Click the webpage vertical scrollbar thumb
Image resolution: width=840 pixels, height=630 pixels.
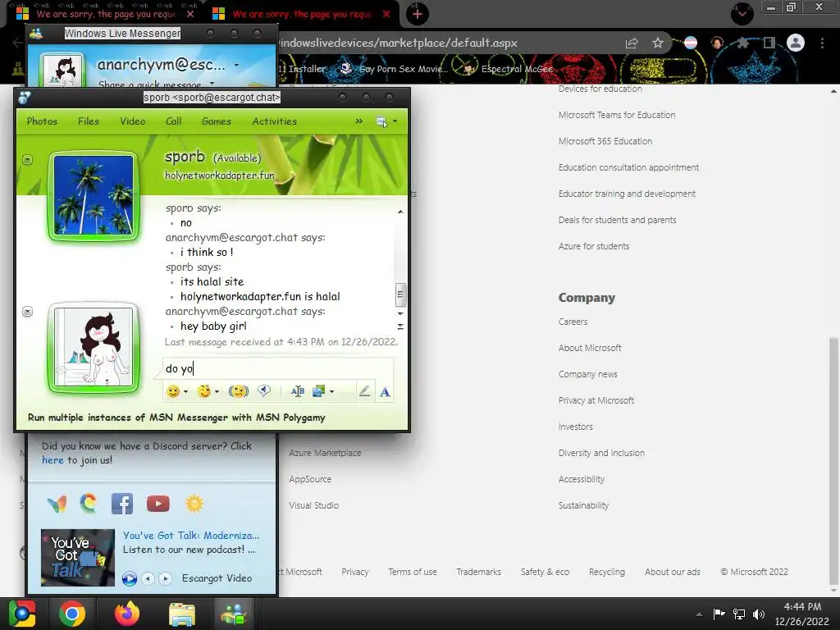833,461
